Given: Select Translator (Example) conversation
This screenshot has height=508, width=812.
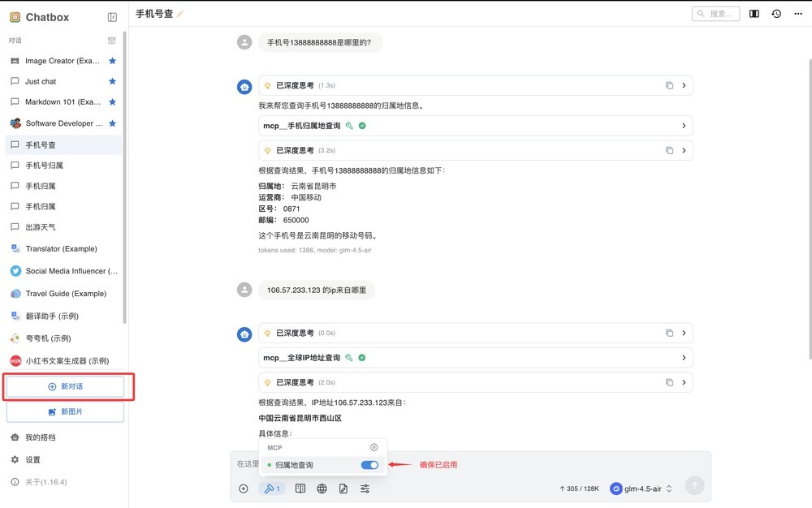Looking at the screenshot, I should [x=61, y=249].
